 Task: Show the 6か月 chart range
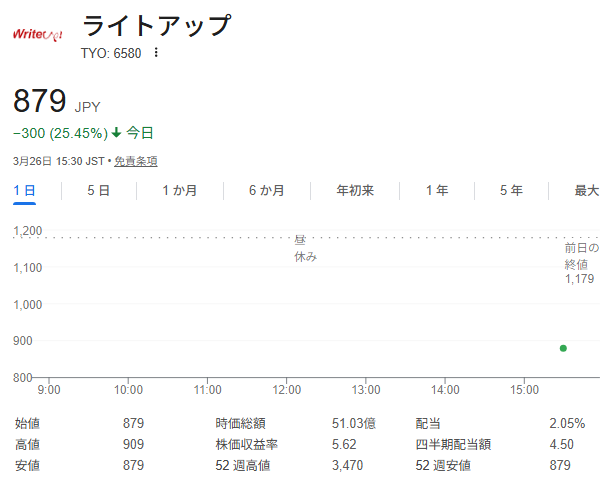click(266, 190)
